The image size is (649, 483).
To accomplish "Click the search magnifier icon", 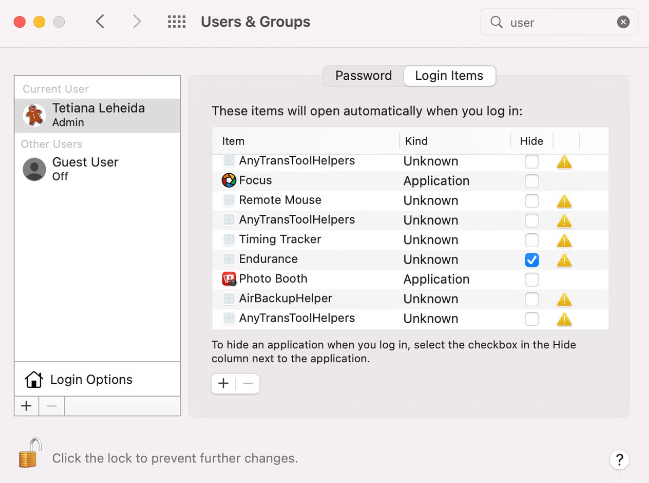I will click(x=496, y=22).
